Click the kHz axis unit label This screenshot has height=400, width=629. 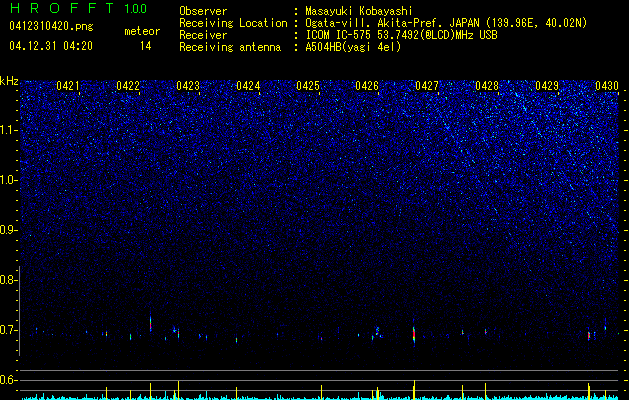(x=9, y=81)
